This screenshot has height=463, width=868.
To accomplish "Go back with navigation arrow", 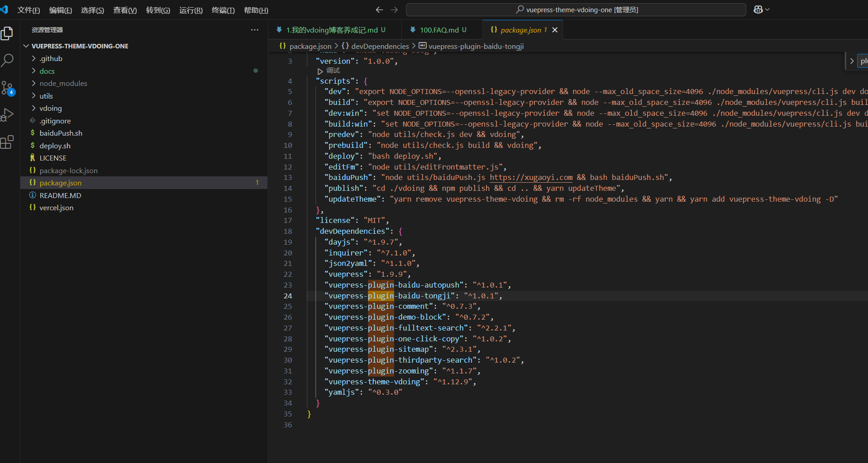I will pyautogui.click(x=379, y=9).
